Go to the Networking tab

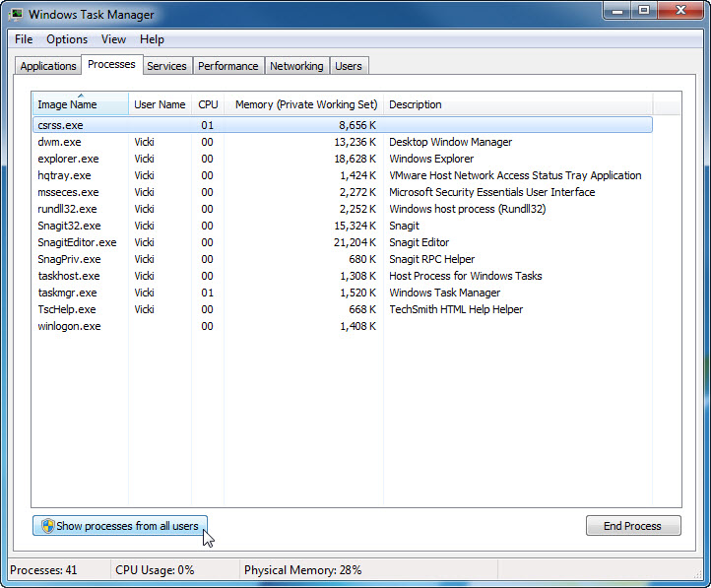(x=296, y=66)
